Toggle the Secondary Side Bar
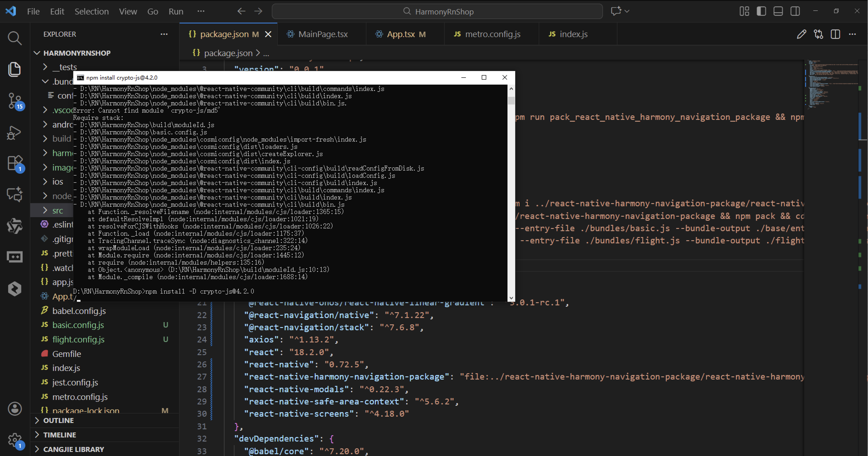868x456 pixels. click(795, 11)
